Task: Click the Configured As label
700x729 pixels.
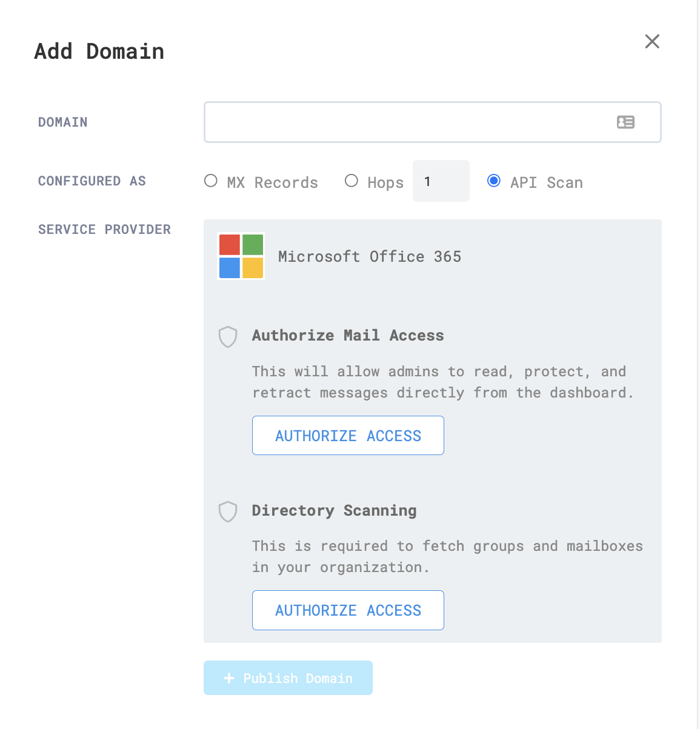Action: coord(92,181)
